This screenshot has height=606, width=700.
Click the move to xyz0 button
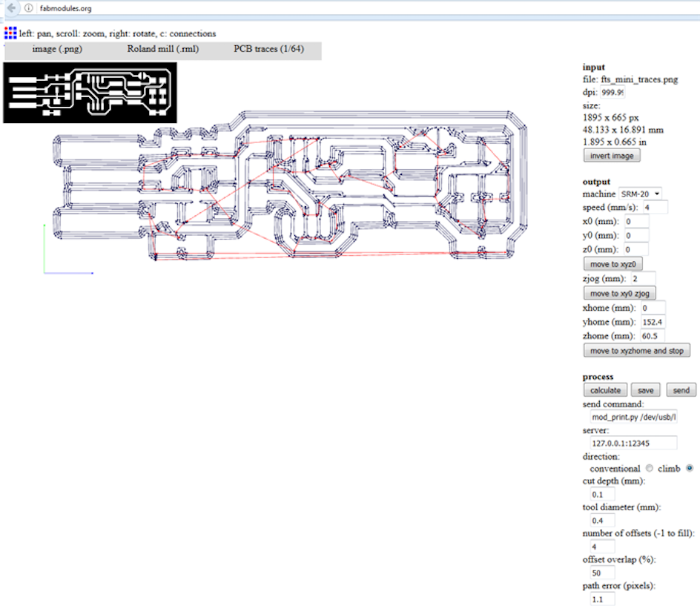pos(613,264)
